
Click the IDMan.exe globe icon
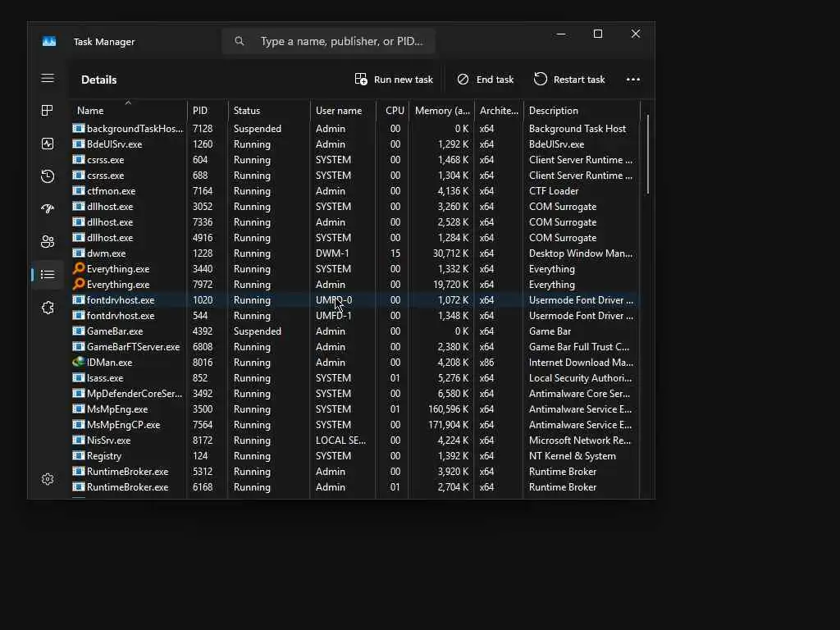[79, 362]
